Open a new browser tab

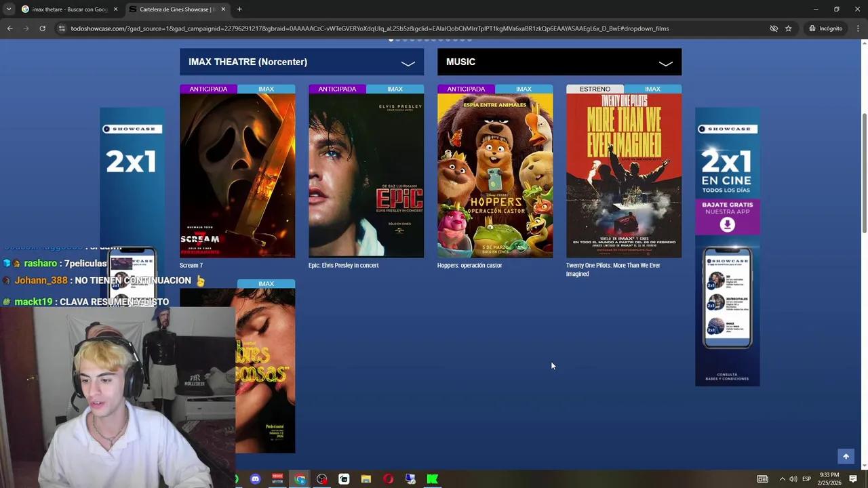click(239, 9)
